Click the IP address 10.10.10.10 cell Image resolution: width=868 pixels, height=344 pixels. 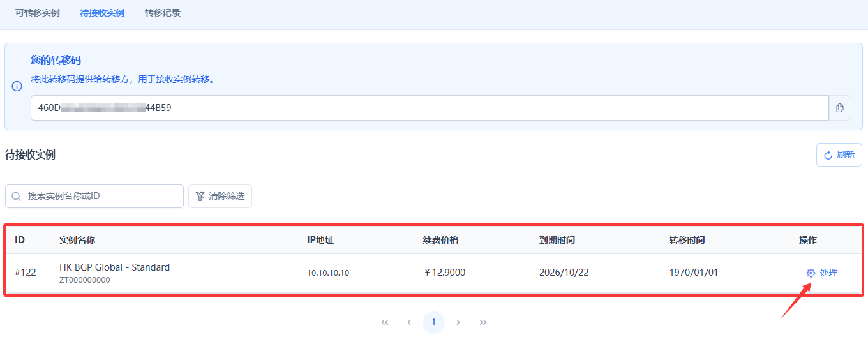click(x=328, y=273)
